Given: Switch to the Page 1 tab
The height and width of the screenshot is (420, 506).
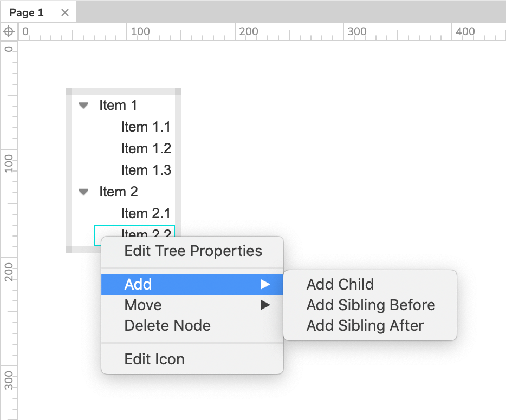Looking at the screenshot, I should pos(27,12).
